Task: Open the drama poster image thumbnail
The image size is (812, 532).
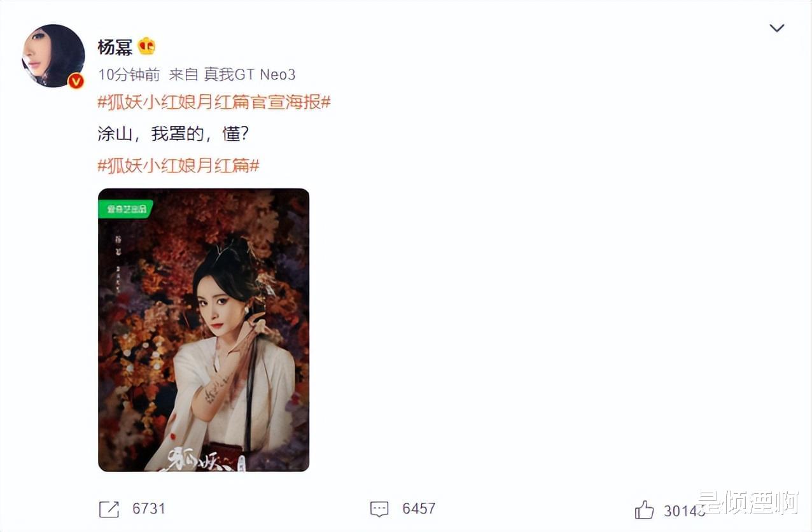Action: pyautogui.click(x=204, y=330)
